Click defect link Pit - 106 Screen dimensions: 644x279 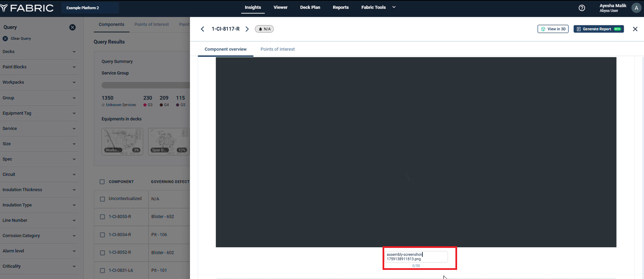point(159,234)
